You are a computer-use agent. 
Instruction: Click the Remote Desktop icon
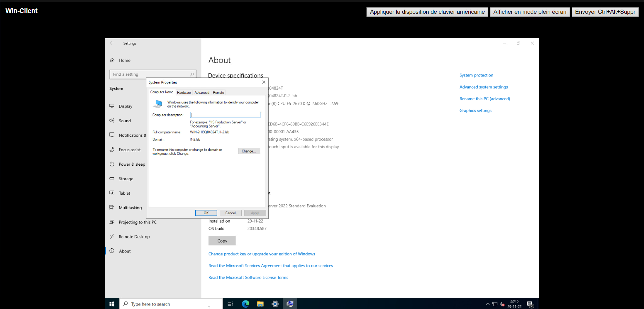112,236
